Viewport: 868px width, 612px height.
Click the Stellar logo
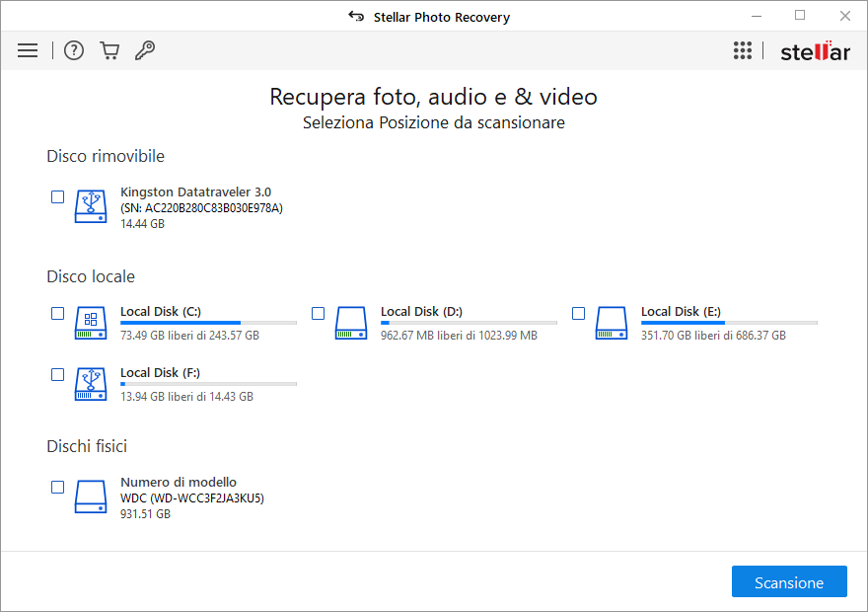815,51
